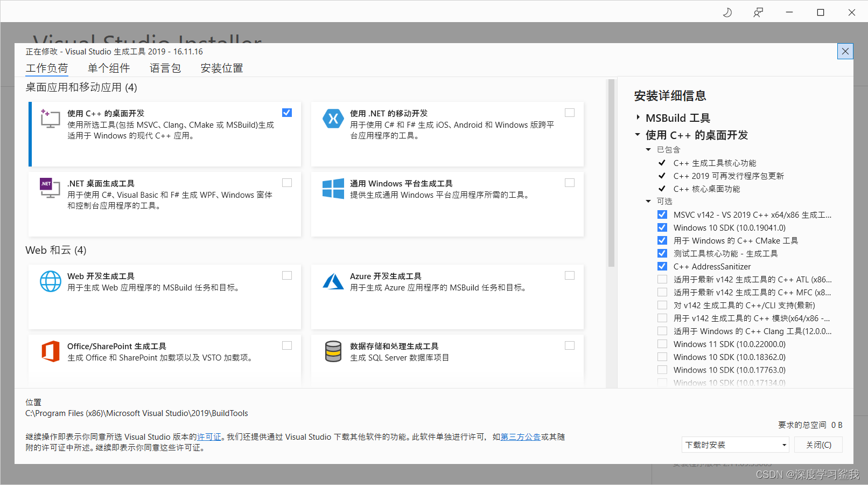Screen dimensions: 868x485
Task: Expand the MSBuild 工具 section
Action: 638,117
